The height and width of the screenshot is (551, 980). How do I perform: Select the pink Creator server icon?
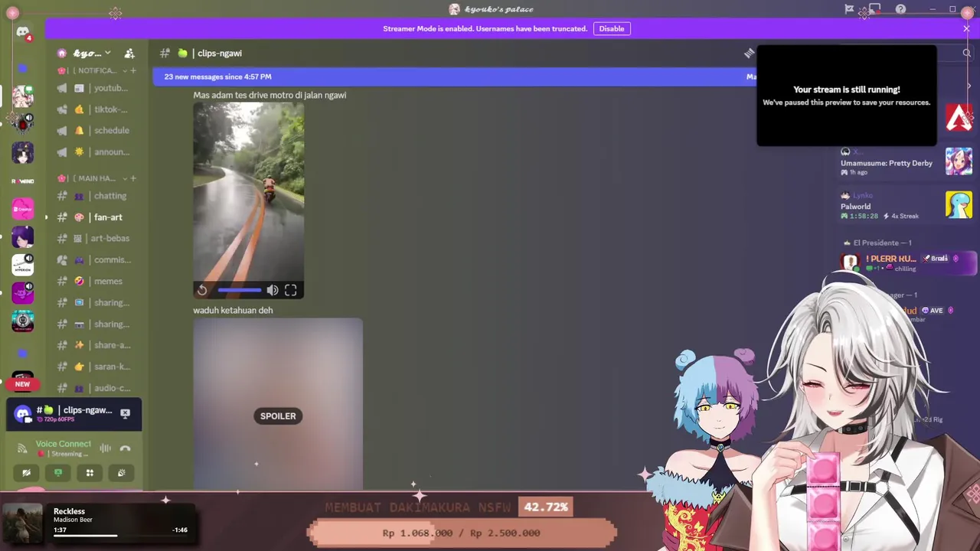[x=22, y=209]
